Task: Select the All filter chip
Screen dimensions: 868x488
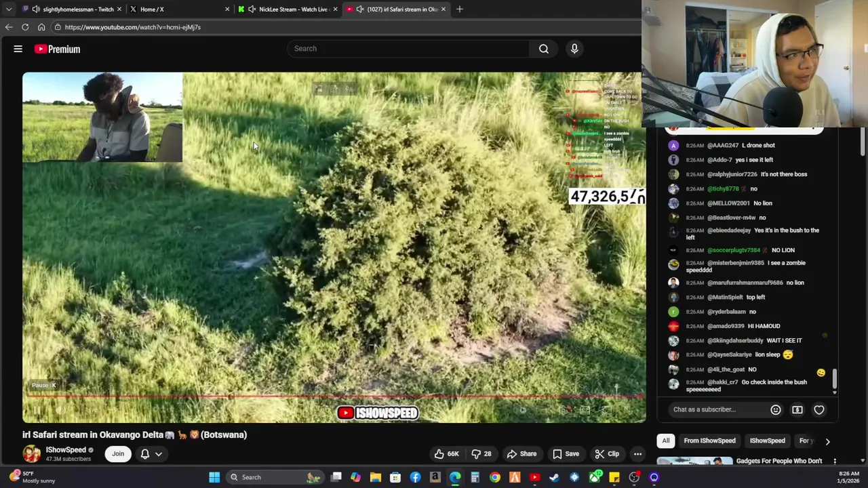Action: click(x=666, y=441)
